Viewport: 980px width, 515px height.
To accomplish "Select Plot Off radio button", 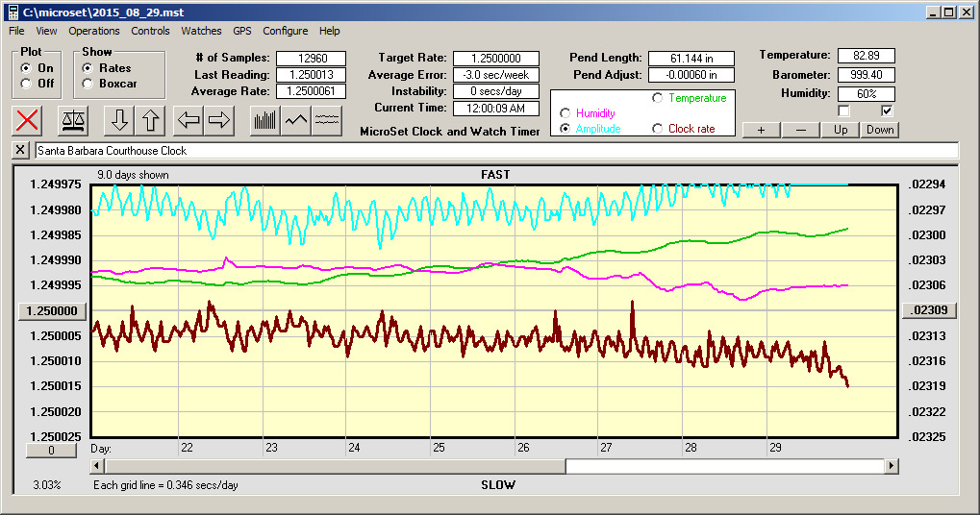I will point(26,83).
